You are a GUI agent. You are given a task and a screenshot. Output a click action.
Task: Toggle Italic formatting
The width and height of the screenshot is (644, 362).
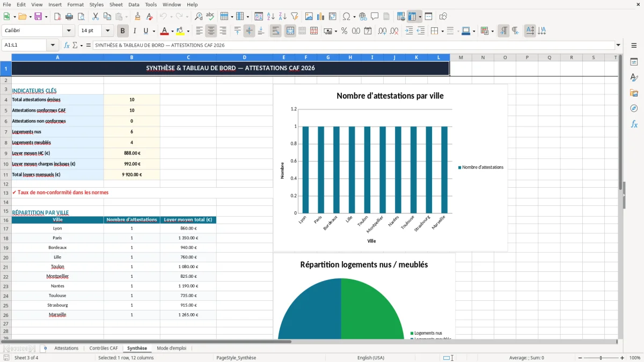pos(135,31)
